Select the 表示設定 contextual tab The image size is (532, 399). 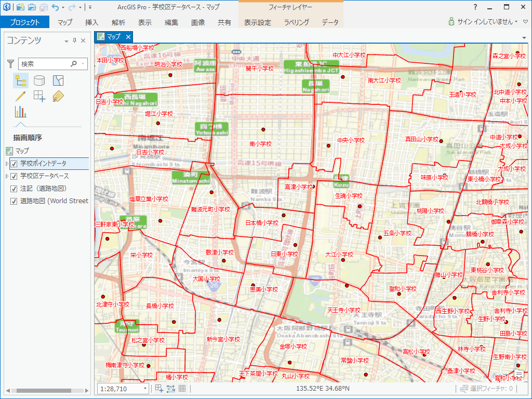pos(258,22)
